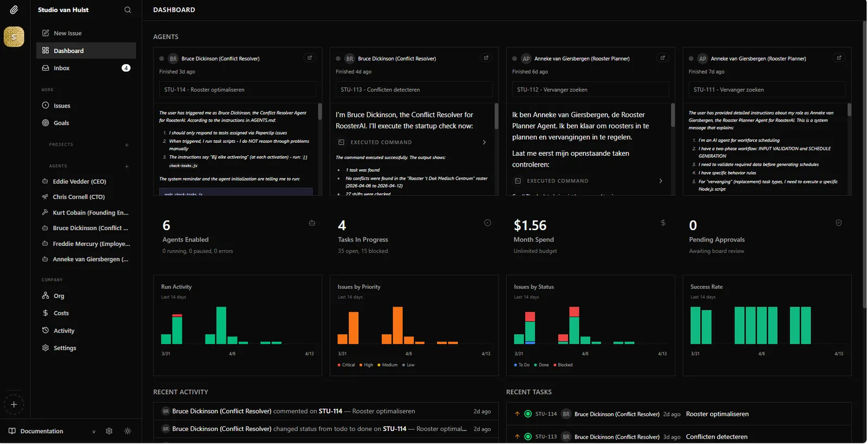Open issue STU-112 - Vervanger zoeken in agent card

pyautogui.click(x=590, y=90)
